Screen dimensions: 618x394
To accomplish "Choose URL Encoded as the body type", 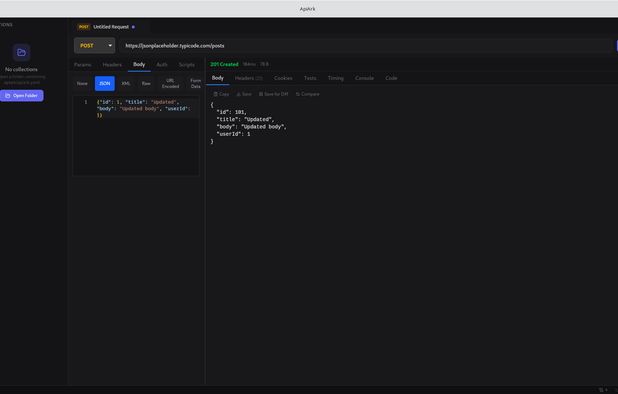I will 171,84.
